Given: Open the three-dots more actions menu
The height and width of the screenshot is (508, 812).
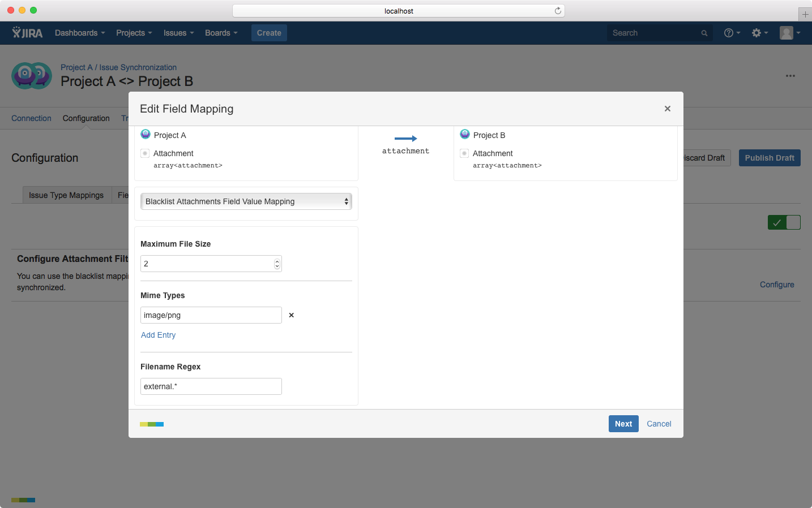Looking at the screenshot, I should click(790, 76).
